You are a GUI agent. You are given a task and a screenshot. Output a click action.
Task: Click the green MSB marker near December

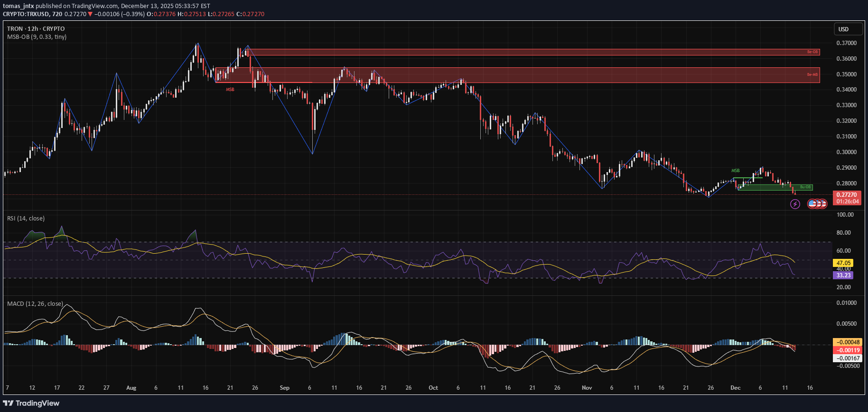point(735,171)
